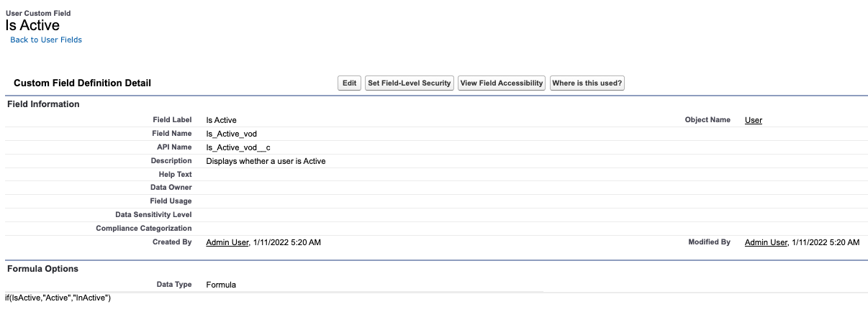868x312 pixels.
Task: Click the Is Active page title
Action: (32, 25)
